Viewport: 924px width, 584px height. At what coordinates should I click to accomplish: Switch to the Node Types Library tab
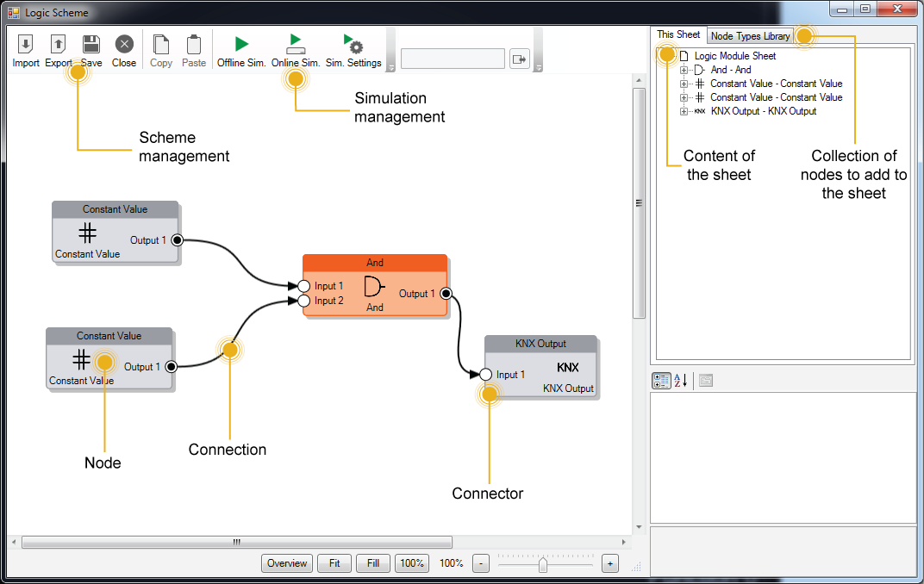[x=750, y=36]
